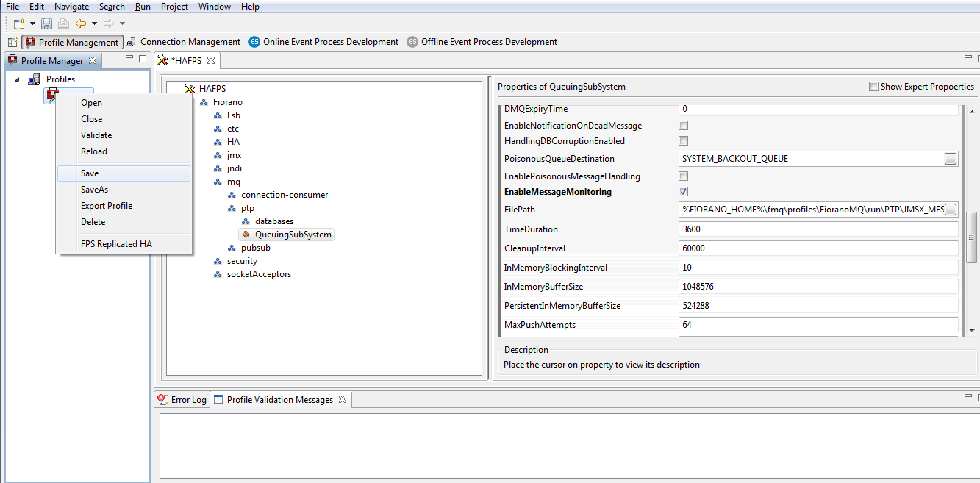Switch to Connection Management perspective
The height and width of the screenshot is (483, 980).
(183, 42)
